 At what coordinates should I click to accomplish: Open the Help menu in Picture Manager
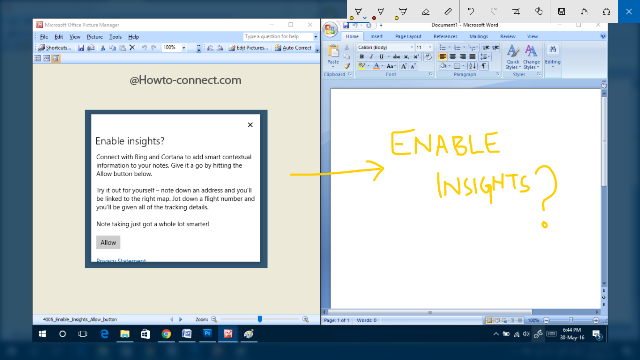tap(133, 37)
